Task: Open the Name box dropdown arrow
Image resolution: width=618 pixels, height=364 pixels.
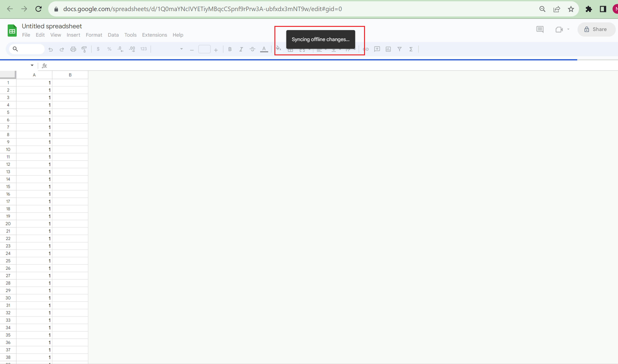Action: click(32, 65)
